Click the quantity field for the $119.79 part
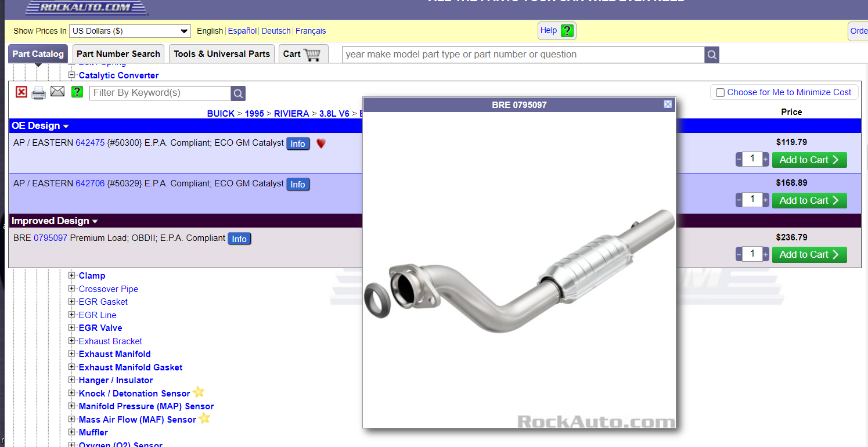868x447 pixels. point(752,159)
